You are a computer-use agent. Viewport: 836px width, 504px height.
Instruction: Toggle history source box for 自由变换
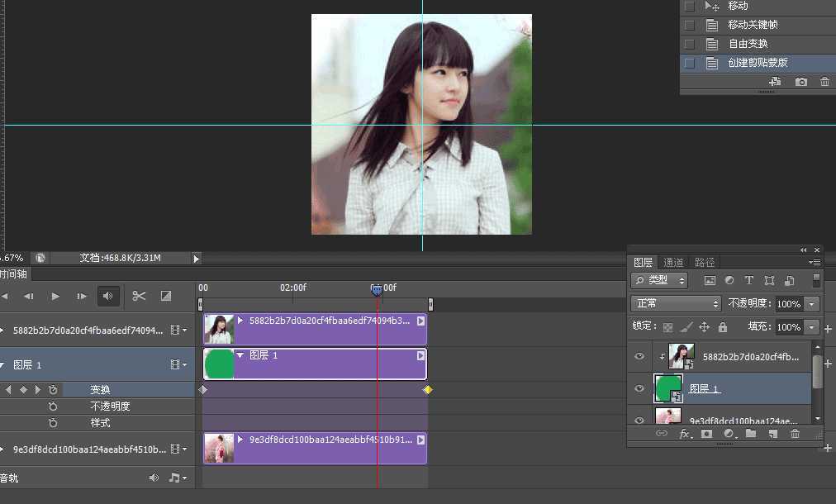(x=689, y=44)
